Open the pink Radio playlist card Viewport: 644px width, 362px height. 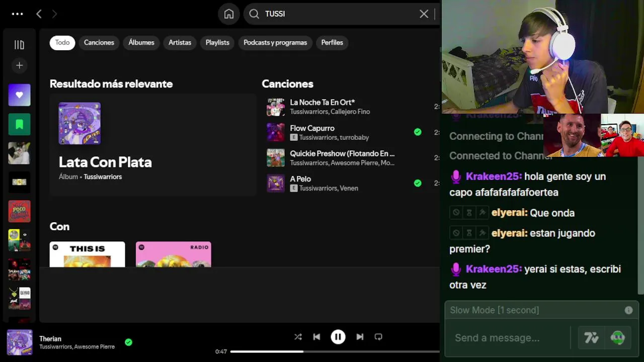pos(174,254)
